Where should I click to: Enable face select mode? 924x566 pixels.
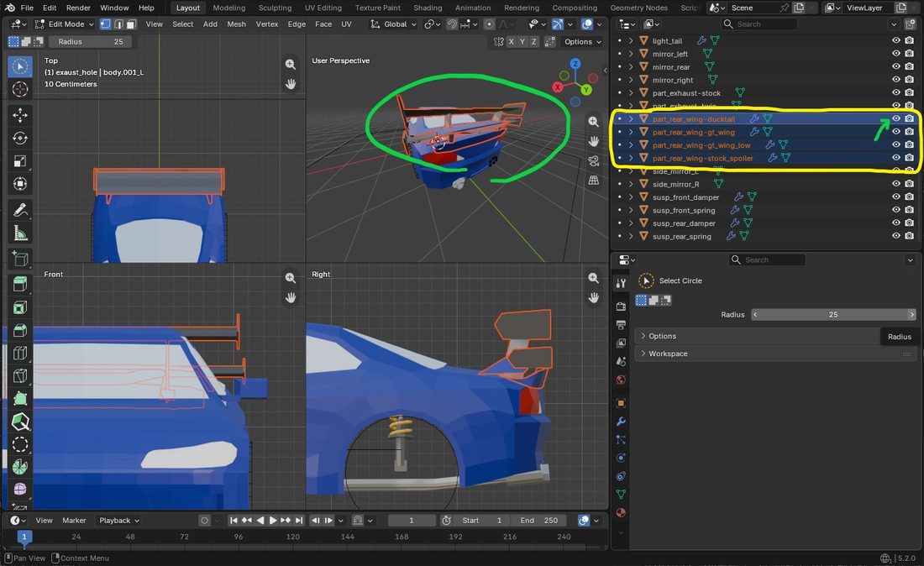131,24
